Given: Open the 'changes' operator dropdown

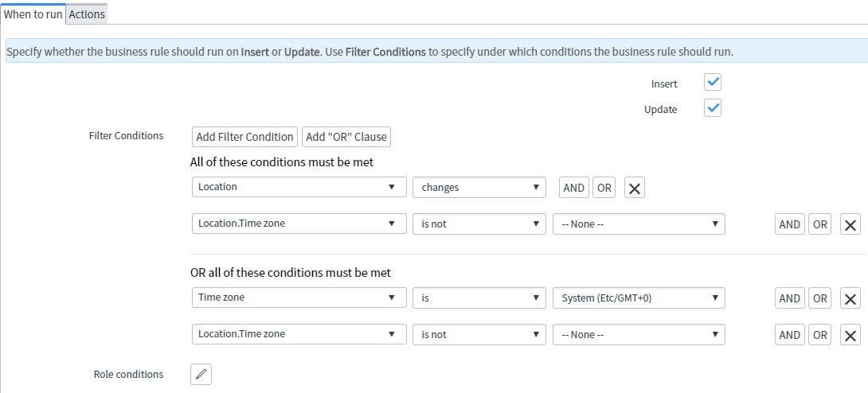Looking at the screenshot, I should pyautogui.click(x=479, y=188).
